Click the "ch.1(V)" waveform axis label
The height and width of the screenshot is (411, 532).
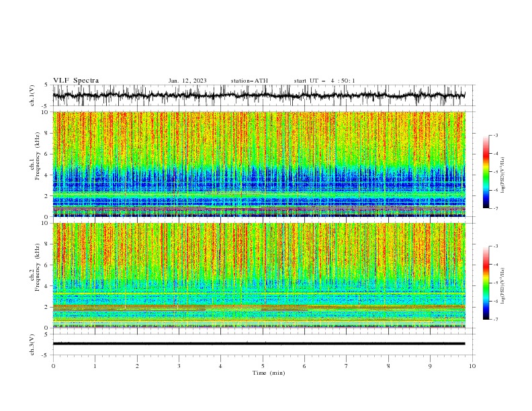point(32,95)
